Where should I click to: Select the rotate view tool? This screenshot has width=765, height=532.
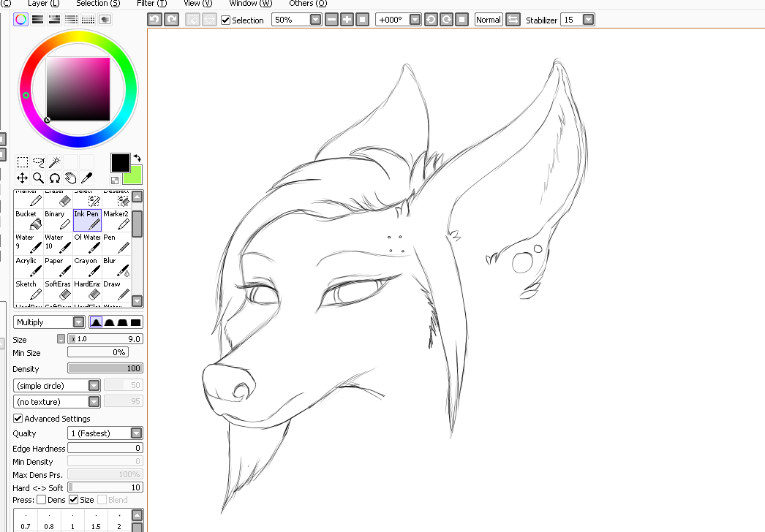pos(55,178)
